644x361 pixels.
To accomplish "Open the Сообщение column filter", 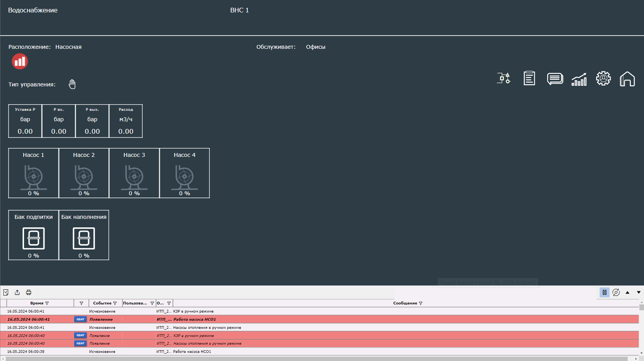I will [x=421, y=303].
